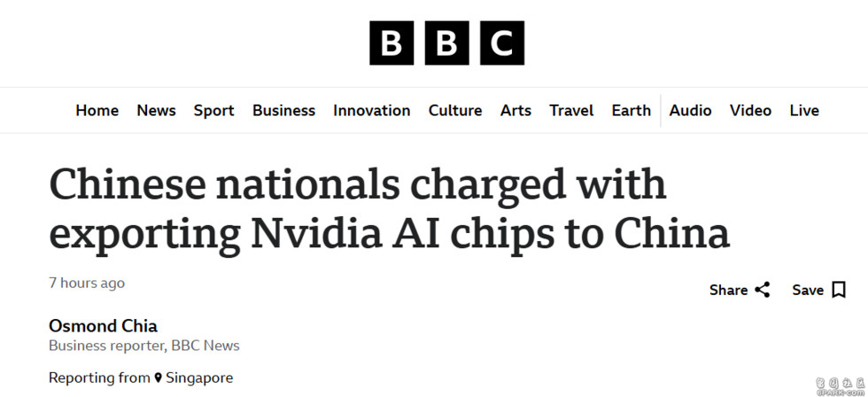Click the Save button label
This screenshot has height=397, width=868.
pyautogui.click(x=807, y=290)
